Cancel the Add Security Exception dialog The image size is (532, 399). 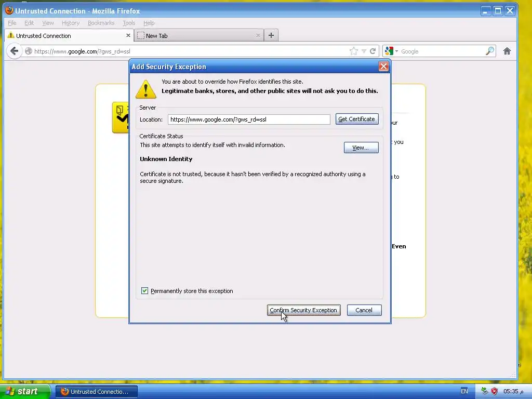364,310
